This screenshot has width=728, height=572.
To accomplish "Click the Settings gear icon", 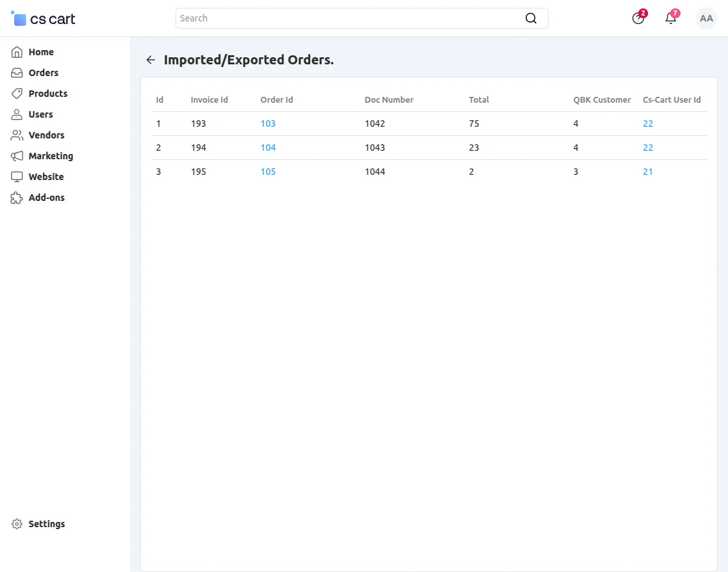I will click(17, 524).
